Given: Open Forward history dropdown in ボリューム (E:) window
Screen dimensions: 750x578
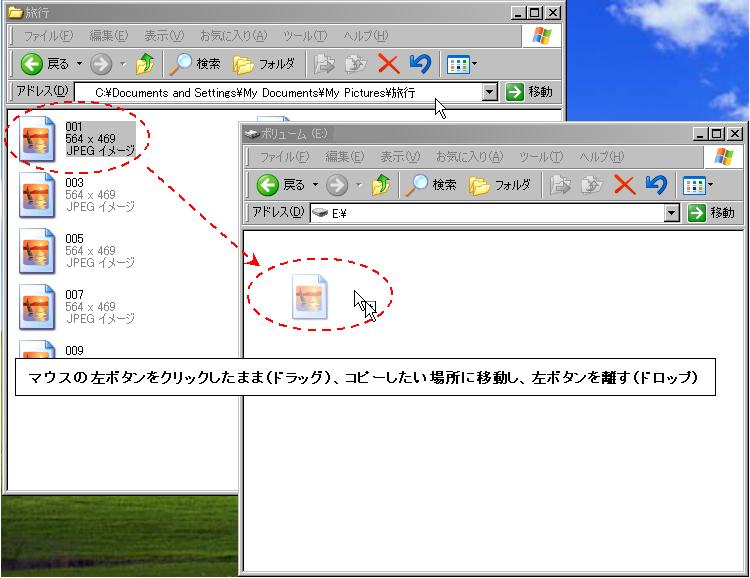Looking at the screenshot, I should click(359, 185).
